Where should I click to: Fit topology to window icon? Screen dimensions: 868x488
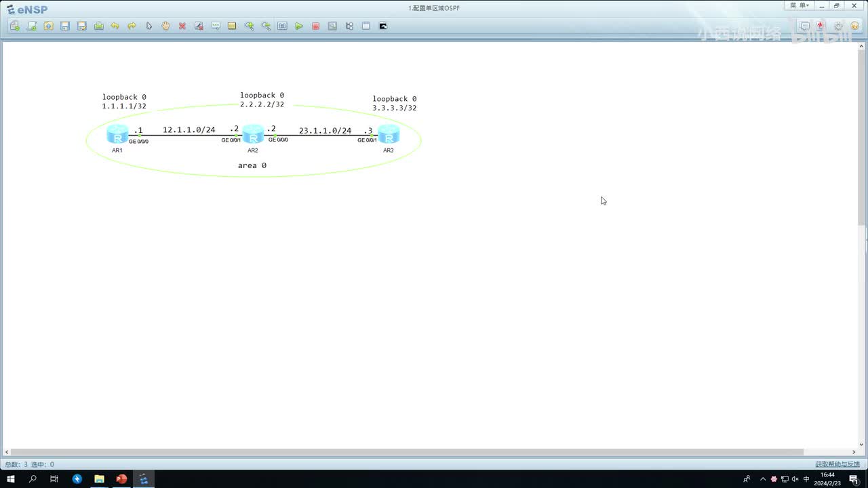[282, 26]
